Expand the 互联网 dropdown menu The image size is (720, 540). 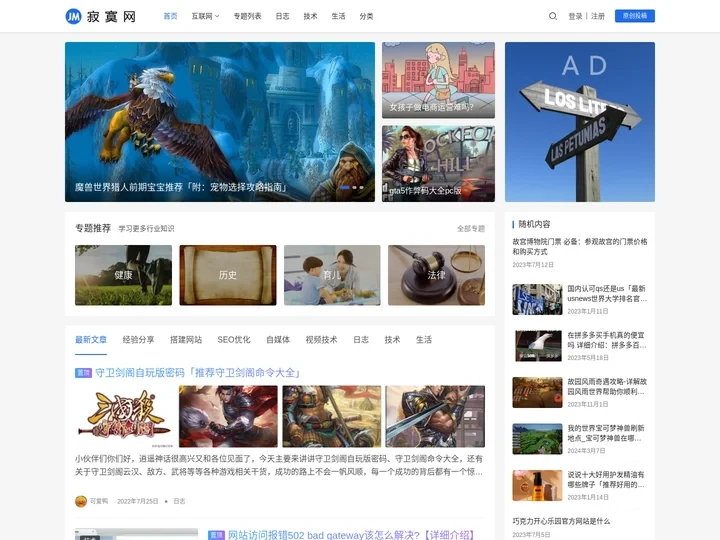click(x=205, y=16)
